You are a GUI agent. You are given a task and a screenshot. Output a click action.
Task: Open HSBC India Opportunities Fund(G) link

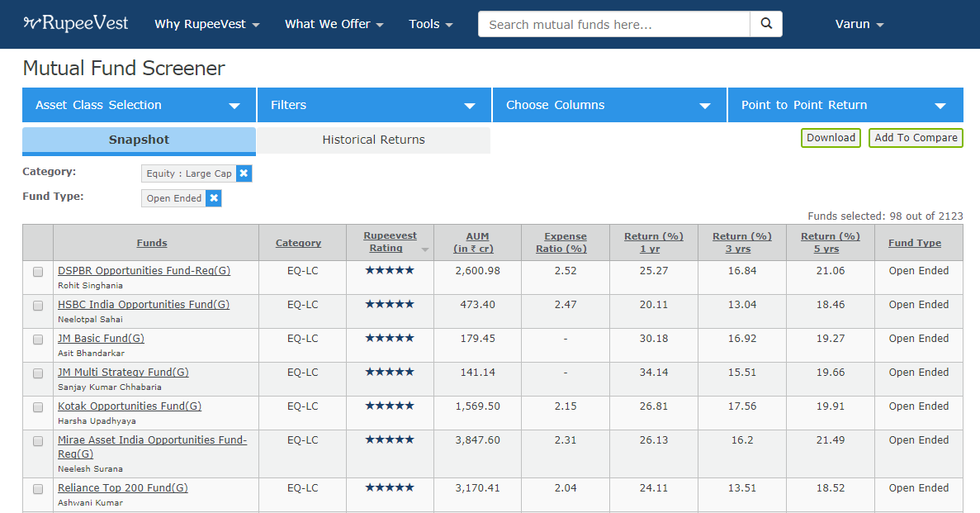coord(144,304)
